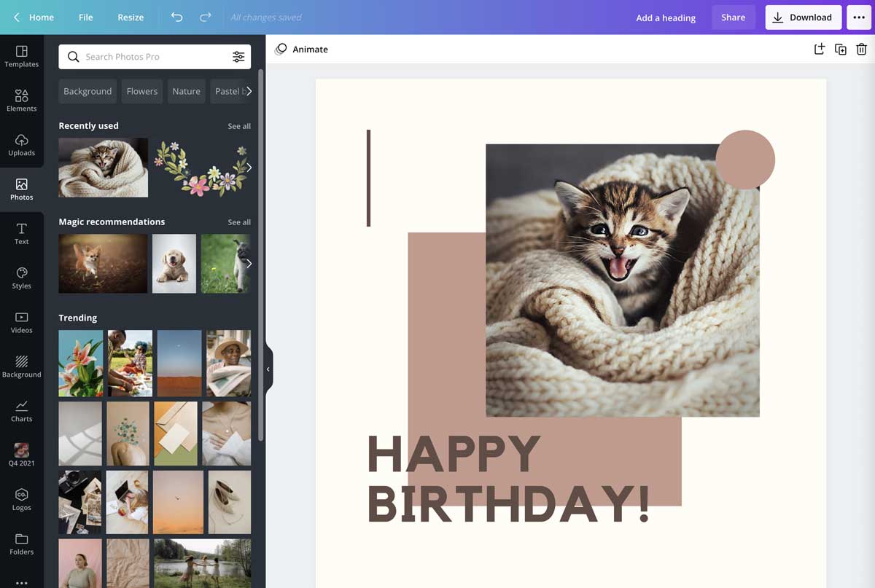This screenshot has width=875, height=588.
Task: Go to Home
Action: tap(42, 17)
